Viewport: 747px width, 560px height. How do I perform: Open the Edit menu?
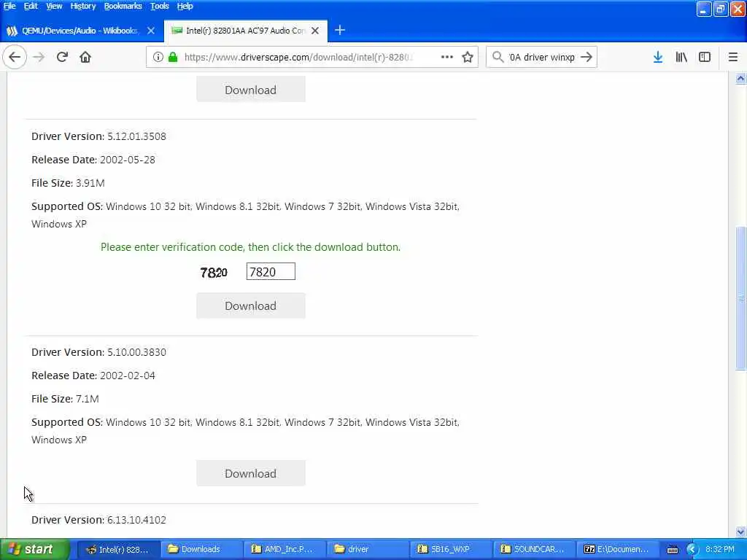(31, 6)
